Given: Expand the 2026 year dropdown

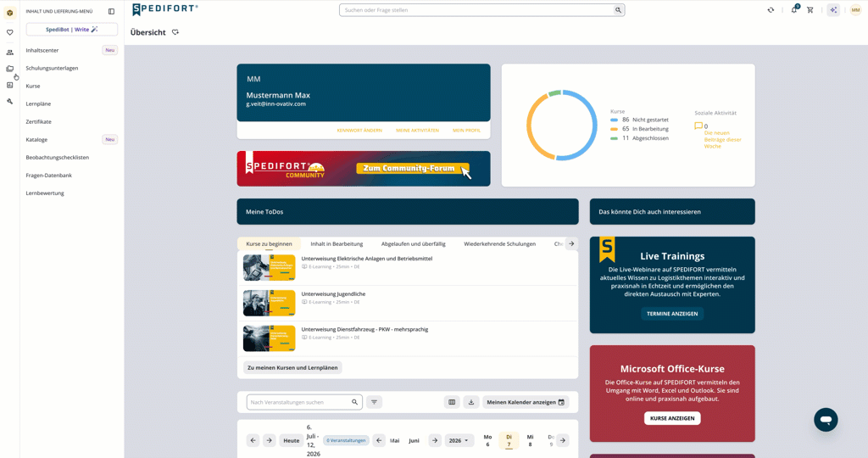Looking at the screenshot, I should coord(459,440).
